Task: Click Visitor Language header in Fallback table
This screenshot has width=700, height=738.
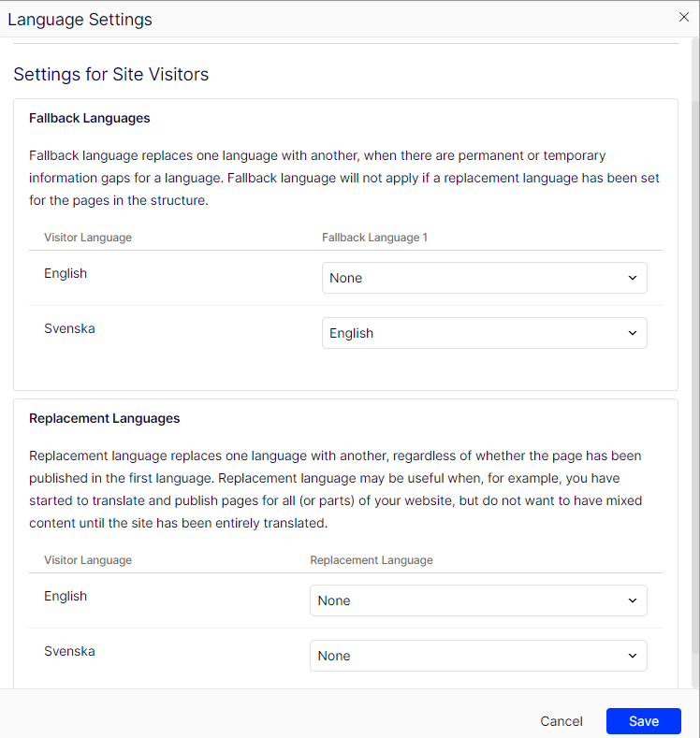Action: click(88, 238)
